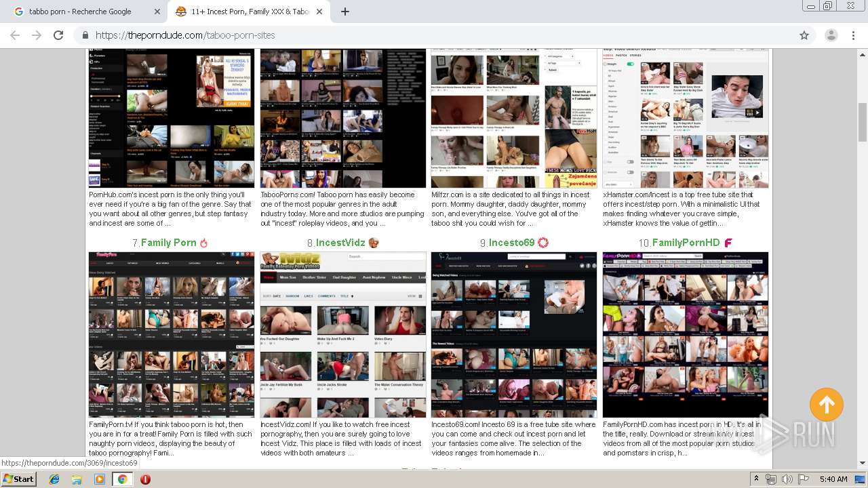The width and height of the screenshot is (868, 488).
Task: Open a new browser tab
Action: click(345, 12)
